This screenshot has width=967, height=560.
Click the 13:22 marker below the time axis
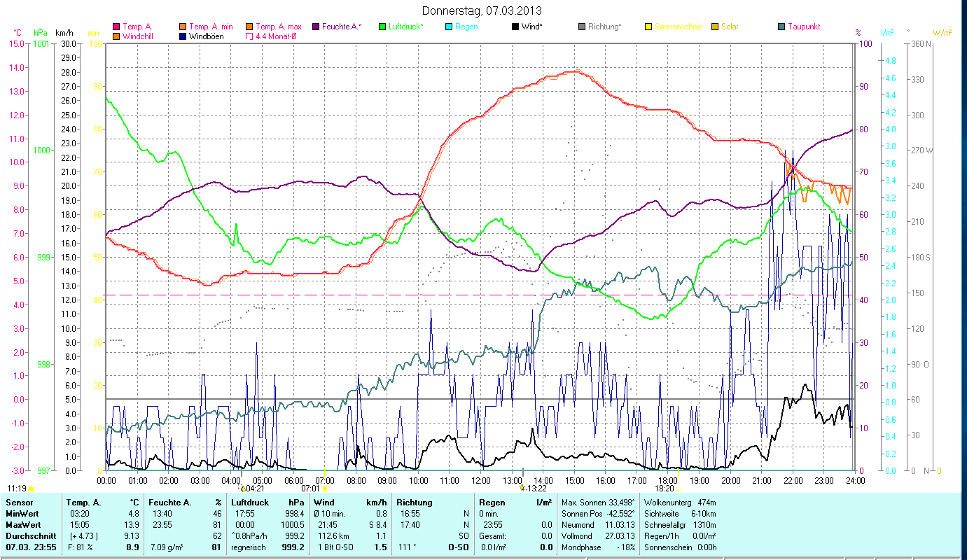(536, 488)
